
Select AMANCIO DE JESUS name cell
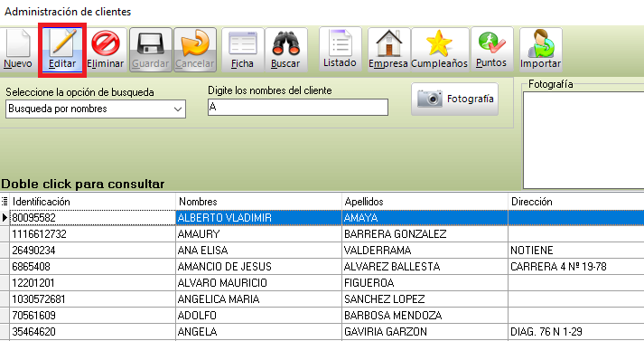(258, 267)
